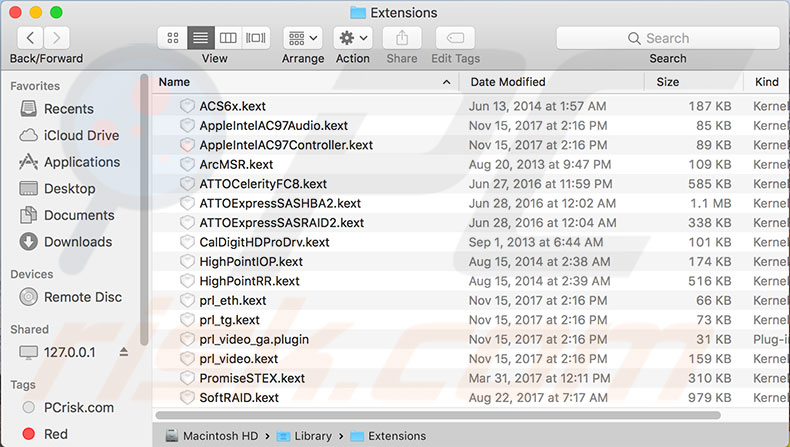Viewport: 790px width, 447px height.
Task: Select SoftRAID.kext file
Action: click(x=239, y=398)
